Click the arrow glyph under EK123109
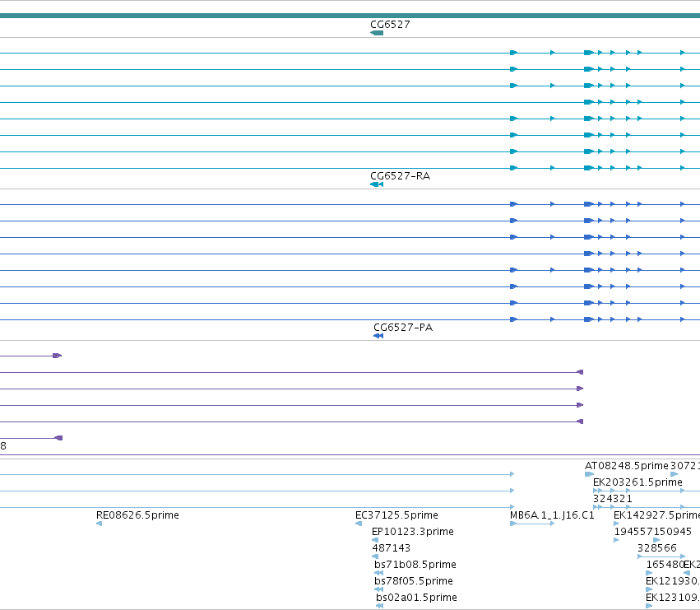The width and height of the screenshot is (700, 610). (649, 606)
